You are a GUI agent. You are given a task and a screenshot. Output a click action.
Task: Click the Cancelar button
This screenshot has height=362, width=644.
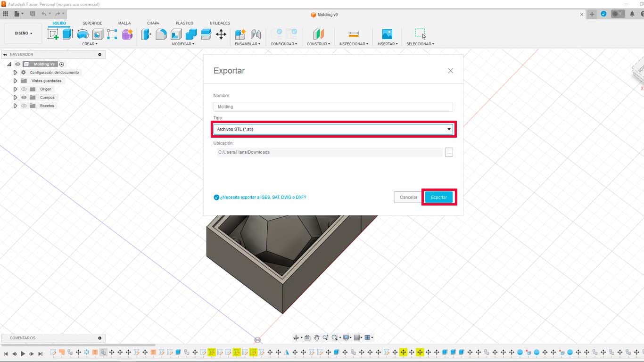[x=408, y=197]
